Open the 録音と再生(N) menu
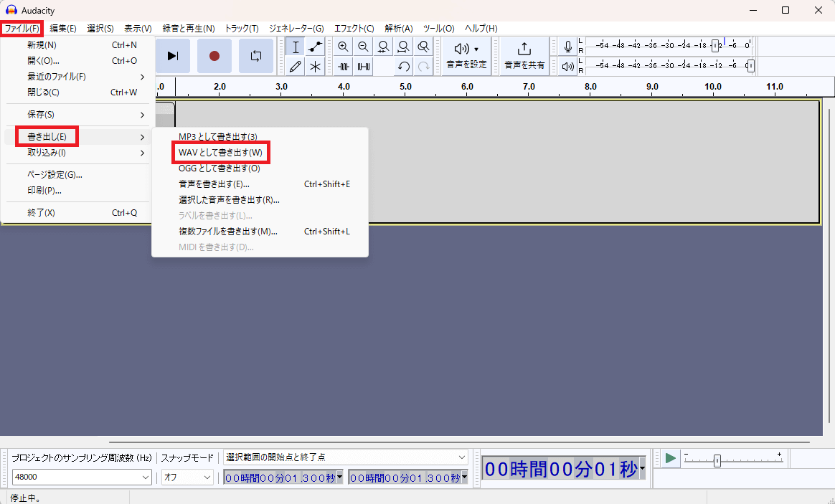Viewport: 835px width, 504px height. [x=189, y=28]
